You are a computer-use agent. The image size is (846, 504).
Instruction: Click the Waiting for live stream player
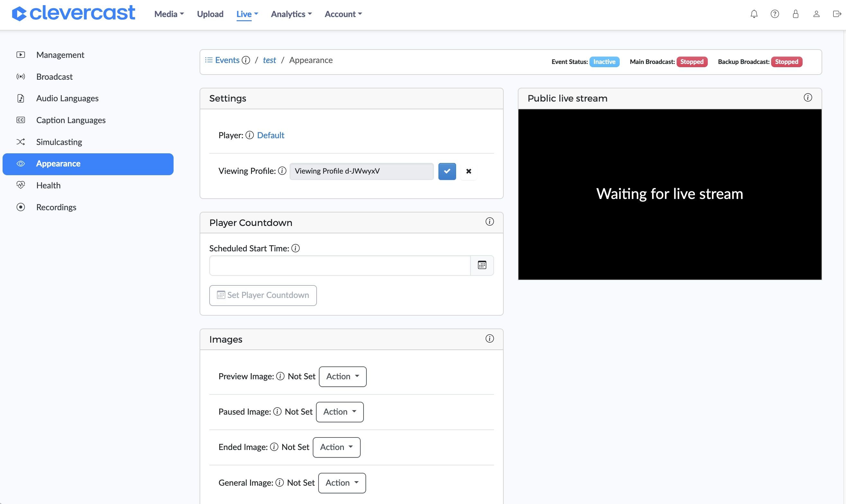(670, 194)
